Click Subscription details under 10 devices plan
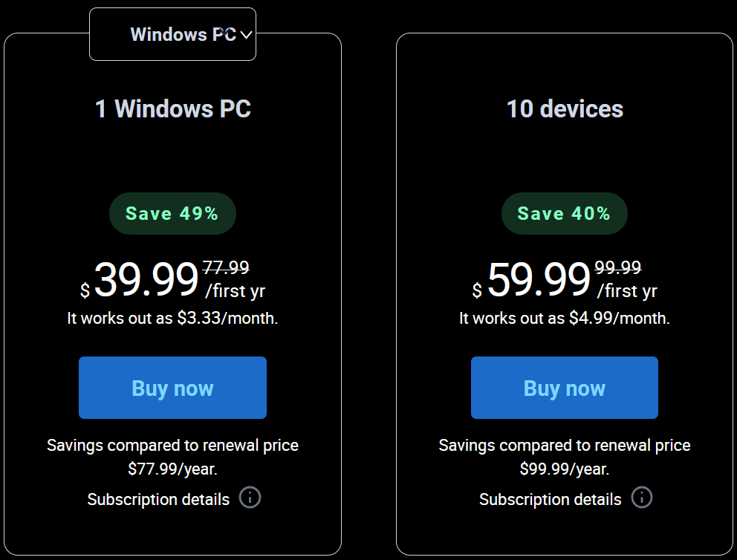 point(551,499)
